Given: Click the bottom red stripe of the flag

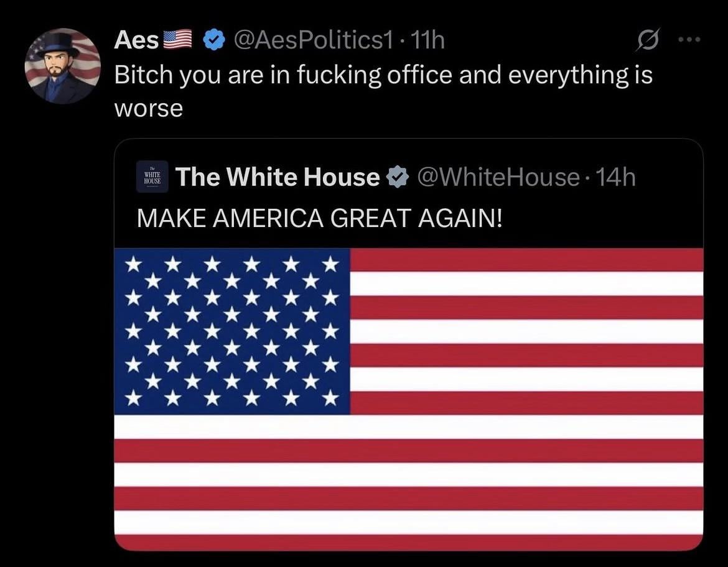Looking at the screenshot, I should (408, 542).
